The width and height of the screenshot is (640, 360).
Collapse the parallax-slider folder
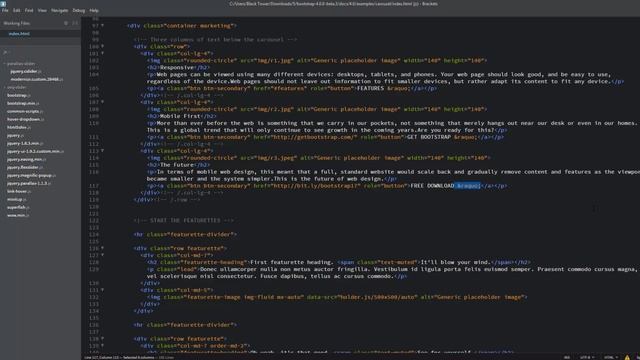pyautogui.click(x=20, y=64)
